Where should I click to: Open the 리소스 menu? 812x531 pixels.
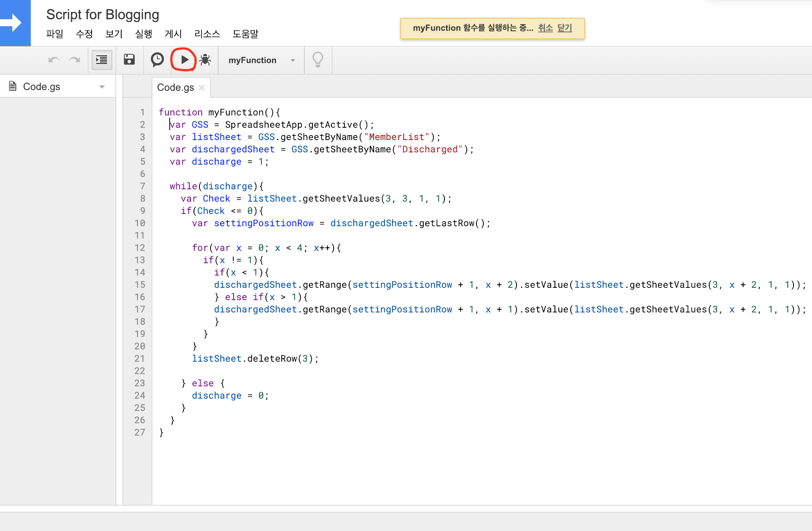tap(207, 34)
